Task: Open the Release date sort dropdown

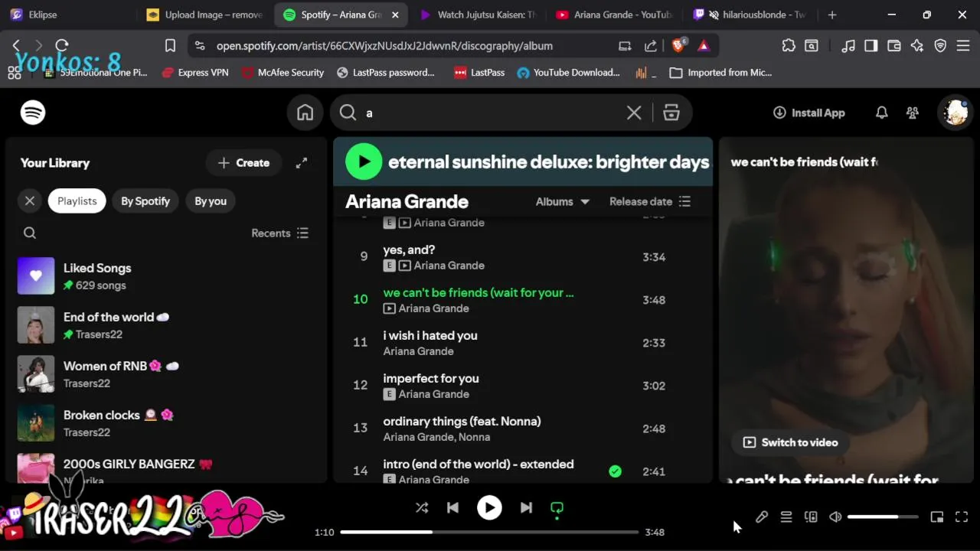Action: tap(650, 202)
